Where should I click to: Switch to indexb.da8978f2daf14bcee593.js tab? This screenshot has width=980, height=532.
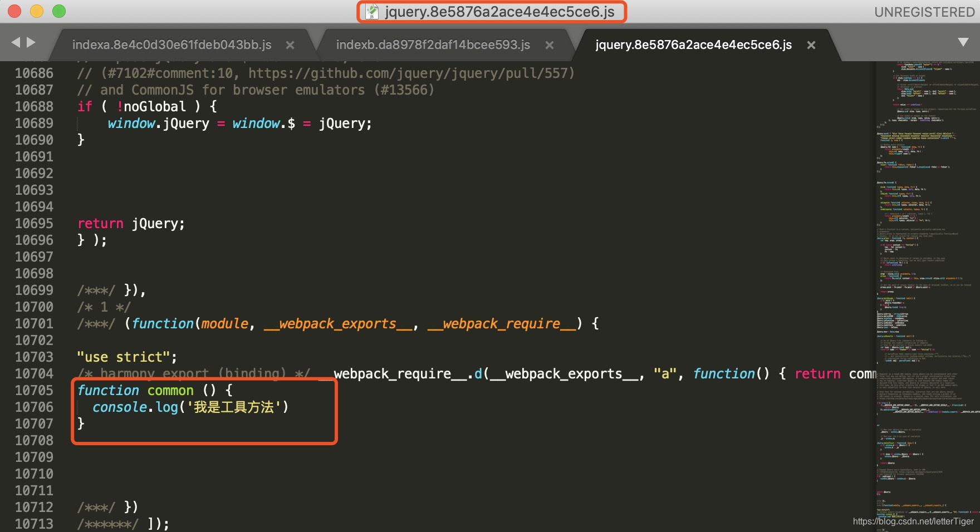(x=433, y=45)
